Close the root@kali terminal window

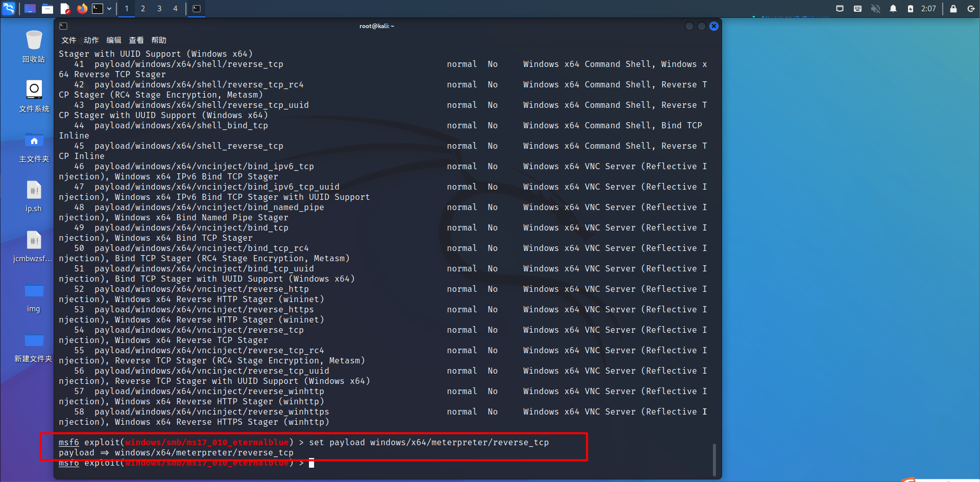point(714,26)
